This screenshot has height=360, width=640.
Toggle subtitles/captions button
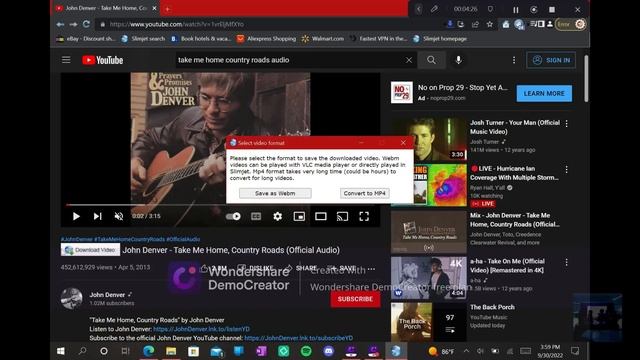pos(256,216)
